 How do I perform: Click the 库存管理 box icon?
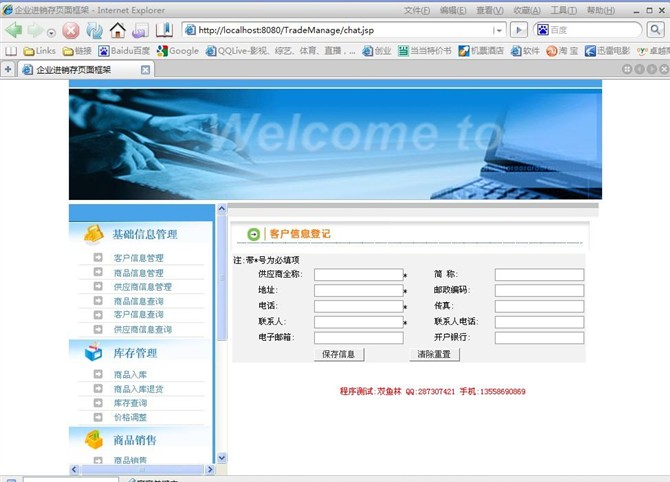coord(94,352)
